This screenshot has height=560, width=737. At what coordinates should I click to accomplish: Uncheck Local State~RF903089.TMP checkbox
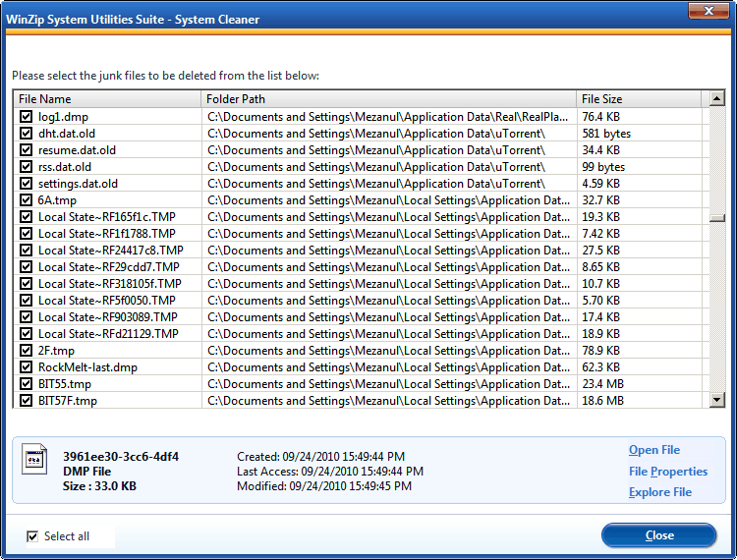coord(26,317)
